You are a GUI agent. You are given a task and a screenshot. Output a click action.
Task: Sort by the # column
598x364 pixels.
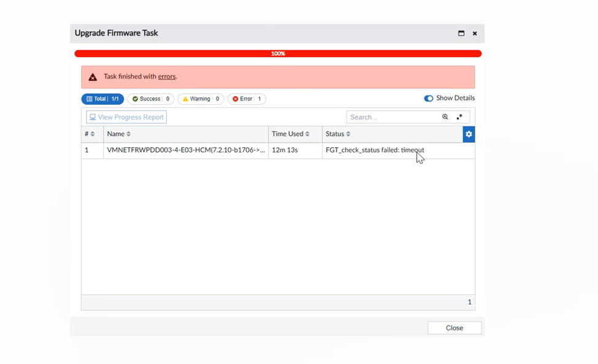coord(90,134)
